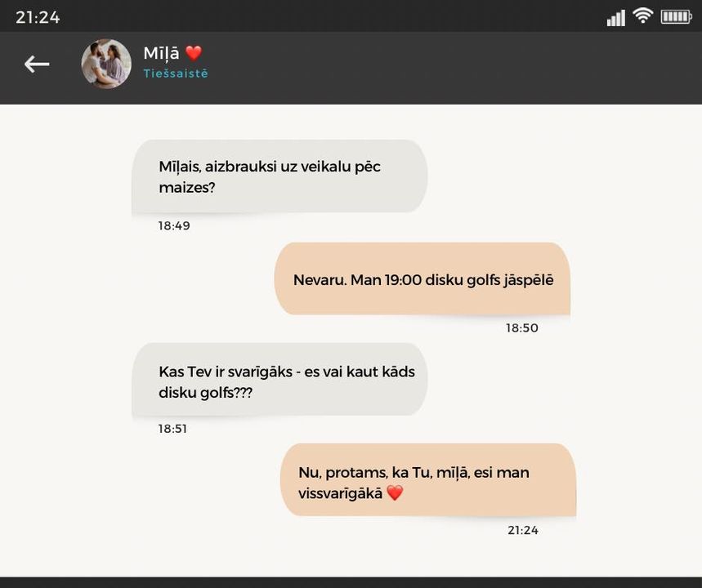
Task: Tap the heart emoji in last message
Action: [x=395, y=493]
